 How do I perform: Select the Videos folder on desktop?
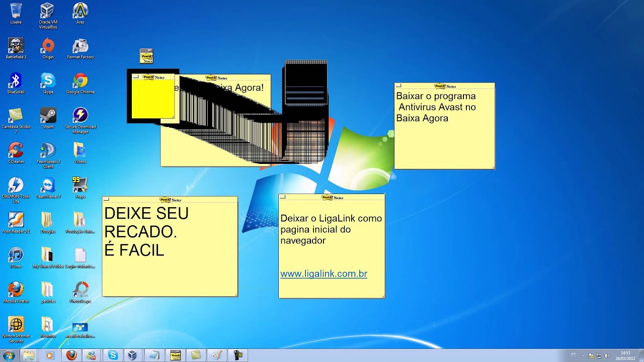[80, 153]
